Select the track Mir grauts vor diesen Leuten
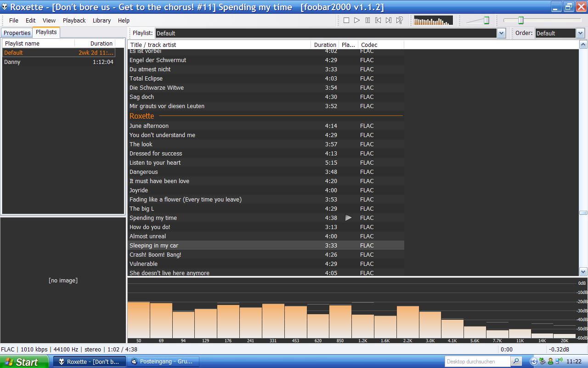The width and height of the screenshot is (588, 368). coord(266,106)
